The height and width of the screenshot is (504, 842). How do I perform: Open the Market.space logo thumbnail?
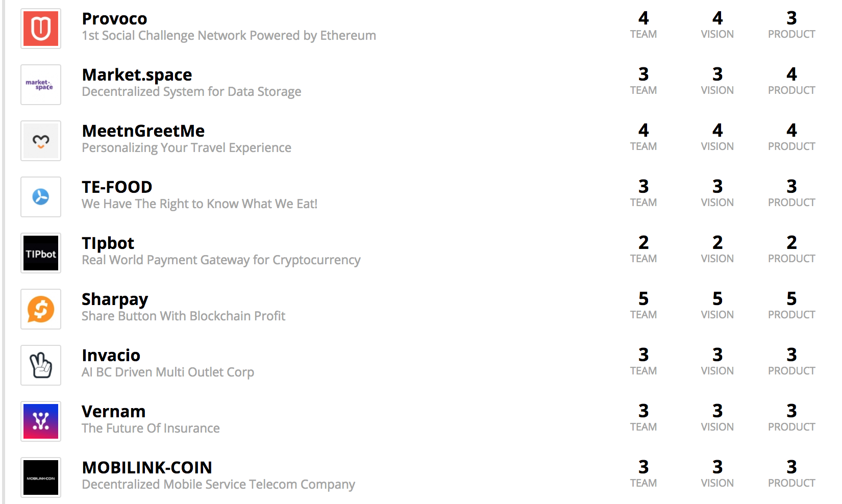[x=41, y=85]
